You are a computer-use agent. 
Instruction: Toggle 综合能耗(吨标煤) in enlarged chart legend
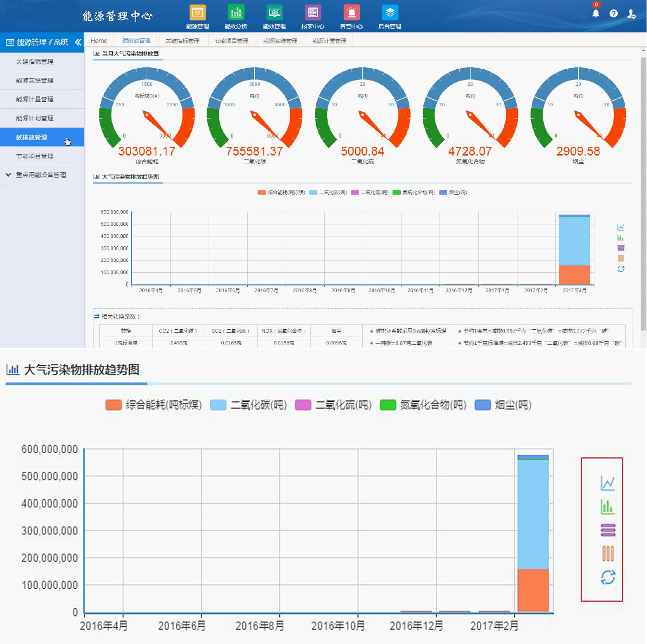(x=153, y=405)
